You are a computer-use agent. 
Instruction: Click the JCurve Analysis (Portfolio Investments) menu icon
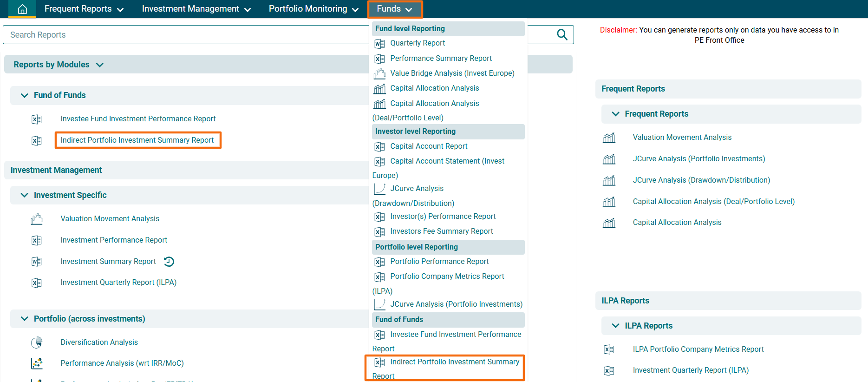pos(379,304)
